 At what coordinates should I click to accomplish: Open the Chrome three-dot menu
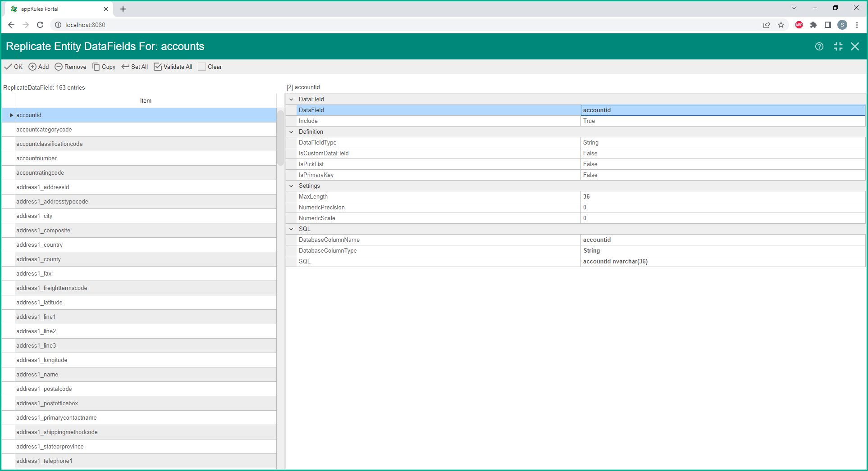point(857,25)
